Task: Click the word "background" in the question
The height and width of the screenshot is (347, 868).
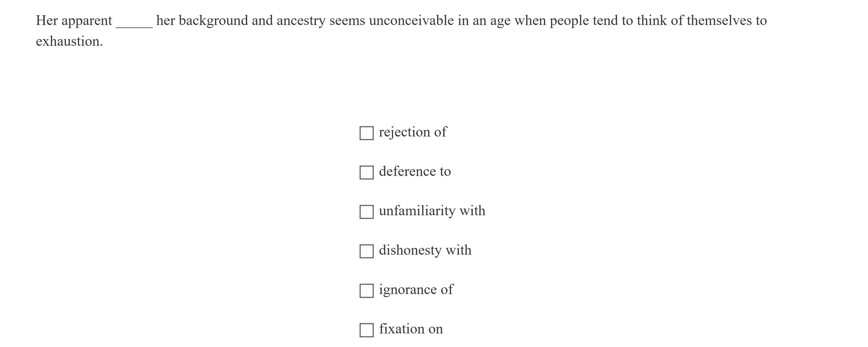Action: pyautogui.click(x=213, y=21)
